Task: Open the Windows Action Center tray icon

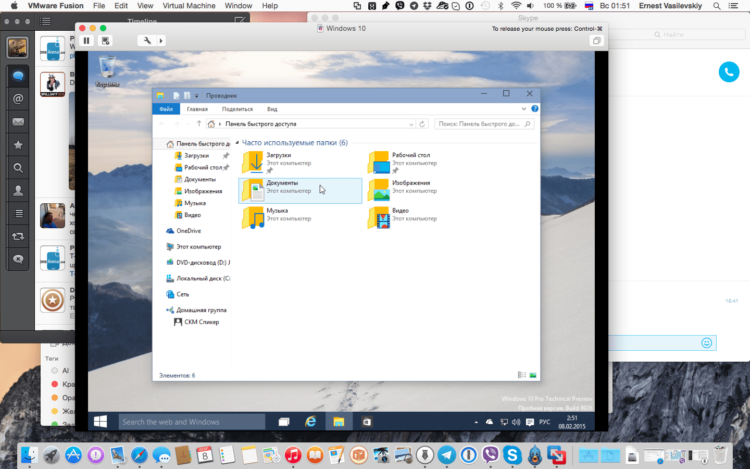Action: [x=530, y=422]
